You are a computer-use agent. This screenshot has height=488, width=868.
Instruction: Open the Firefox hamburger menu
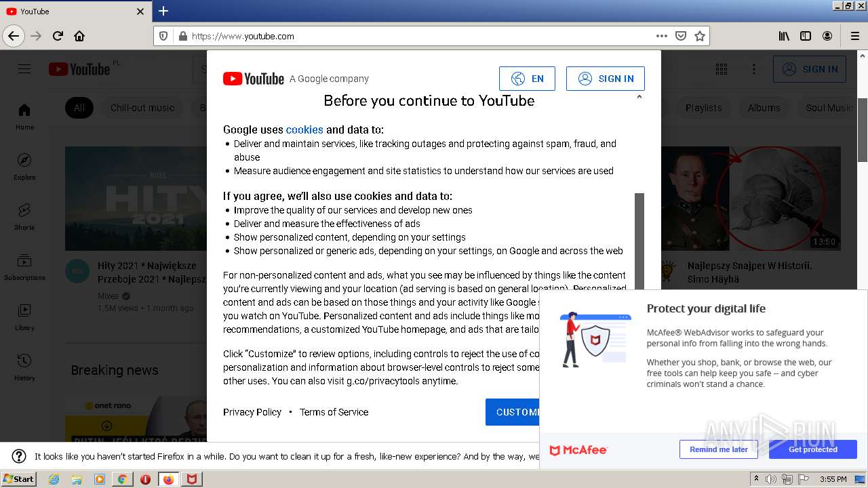[854, 36]
